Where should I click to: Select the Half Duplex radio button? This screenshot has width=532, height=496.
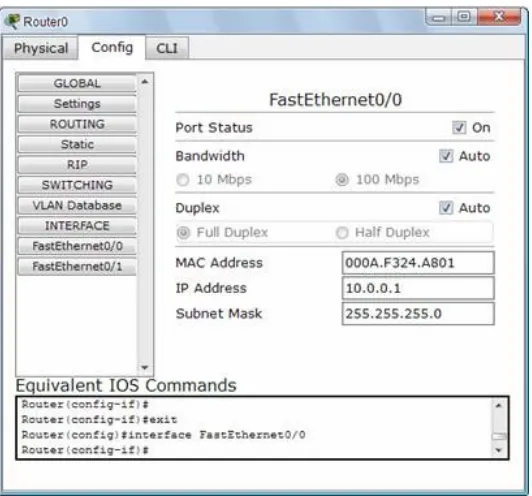(x=342, y=233)
